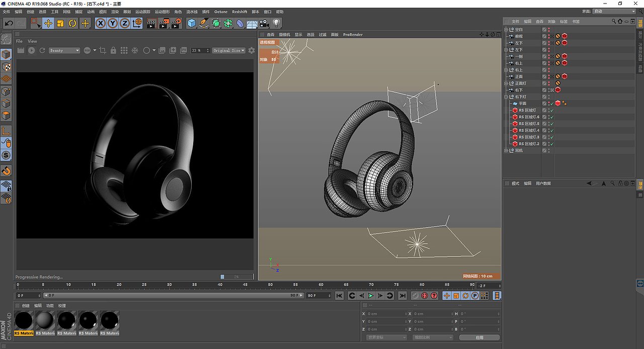Toggle the X axis lock
Image resolution: width=644 pixels, height=349 pixels.
tap(101, 23)
